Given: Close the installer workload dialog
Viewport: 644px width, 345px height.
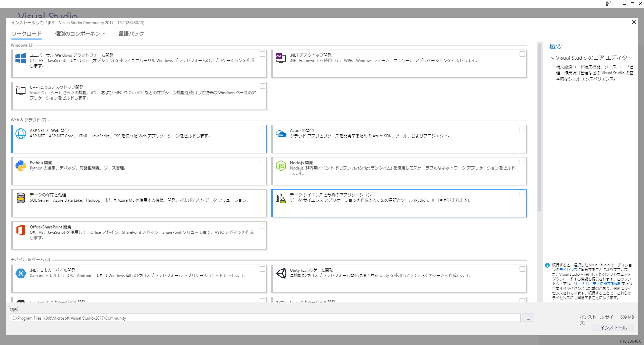Looking at the screenshot, I should pyautogui.click(x=634, y=22).
